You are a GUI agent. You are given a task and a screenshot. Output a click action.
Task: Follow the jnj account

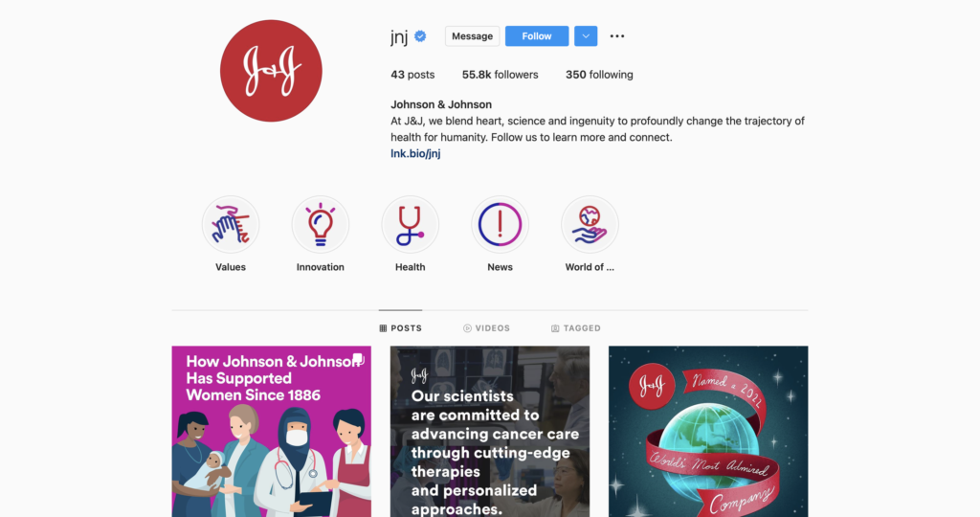pos(537,36)
